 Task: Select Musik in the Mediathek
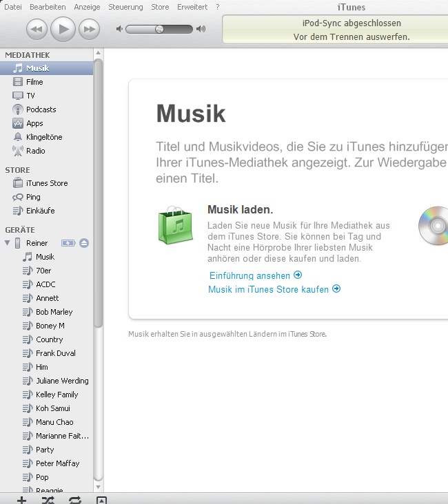pyautogui.click(x=47, y=68)
